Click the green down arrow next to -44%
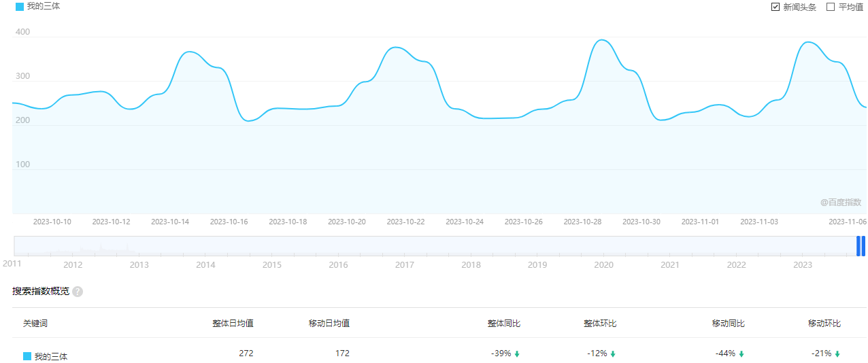The width and height of the screenshot is (868, 363). coord(741,354)
